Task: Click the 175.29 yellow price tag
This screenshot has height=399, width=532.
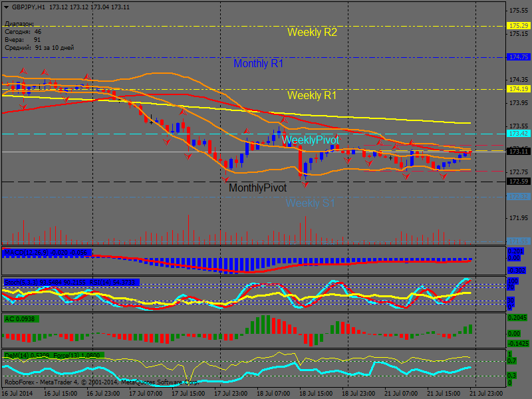Action: (x=518, y=25)
